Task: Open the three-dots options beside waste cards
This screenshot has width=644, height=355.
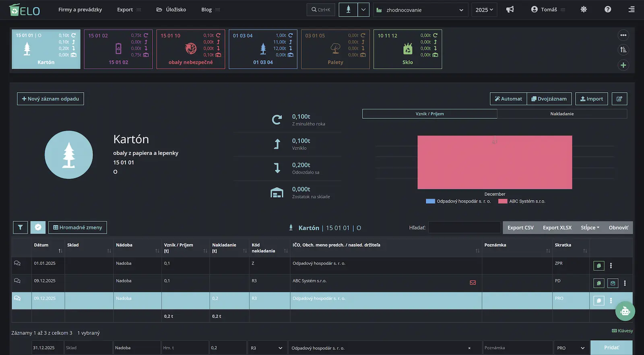Action: pos(623,35)
